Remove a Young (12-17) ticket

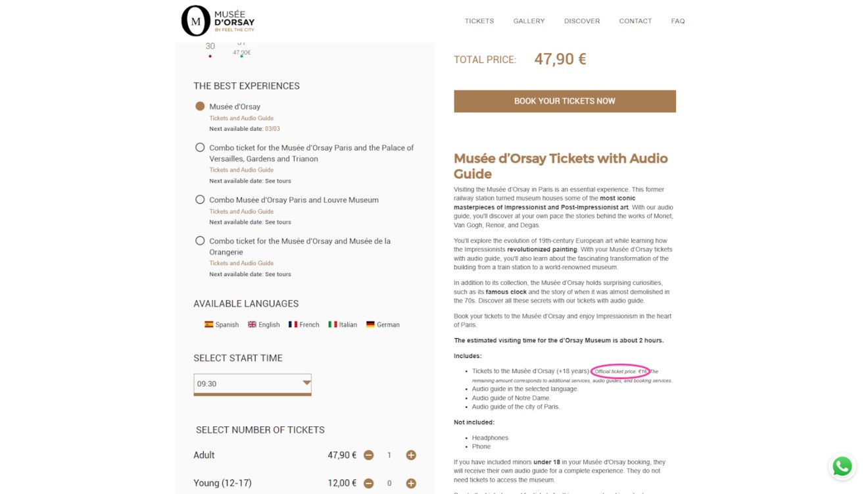pos(369,483)
